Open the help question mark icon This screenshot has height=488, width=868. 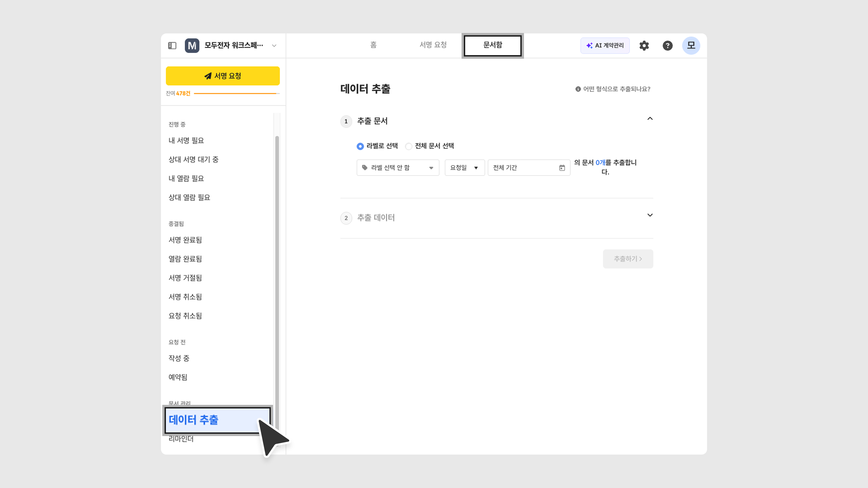click(667, 45)
